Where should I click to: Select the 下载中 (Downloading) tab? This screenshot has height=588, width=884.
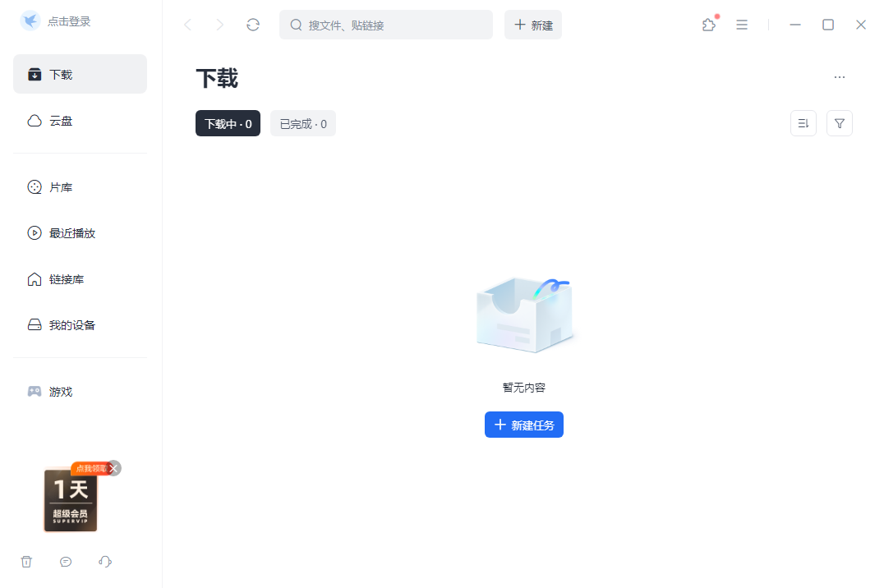point(228,123)
